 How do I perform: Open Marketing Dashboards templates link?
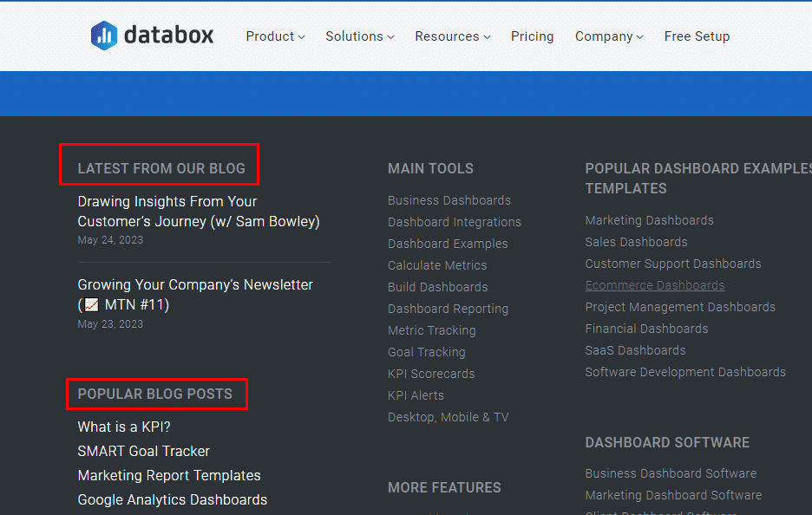(649, 220)
